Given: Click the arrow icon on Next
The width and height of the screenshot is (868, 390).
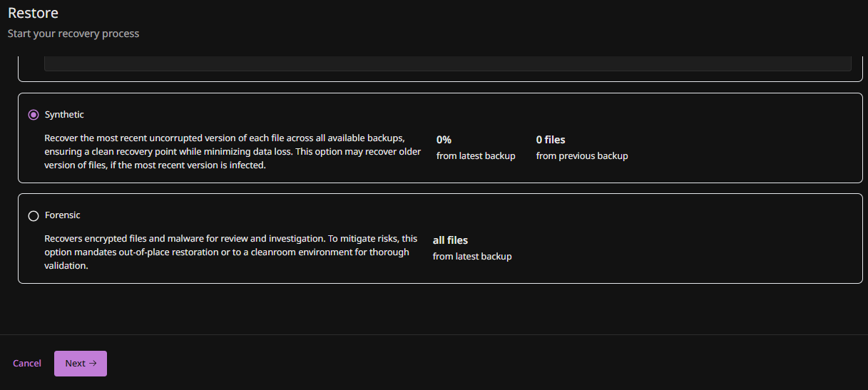Looking at the screenshot, I should coord(93,364).
